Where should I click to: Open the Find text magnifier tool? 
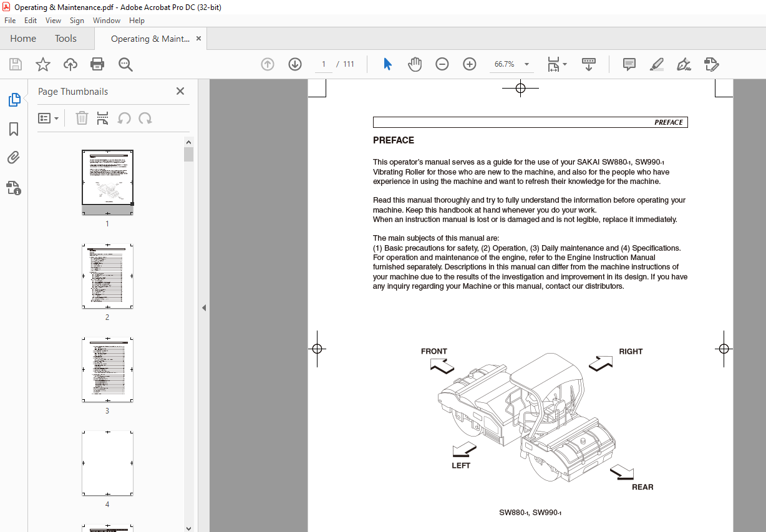125,64
